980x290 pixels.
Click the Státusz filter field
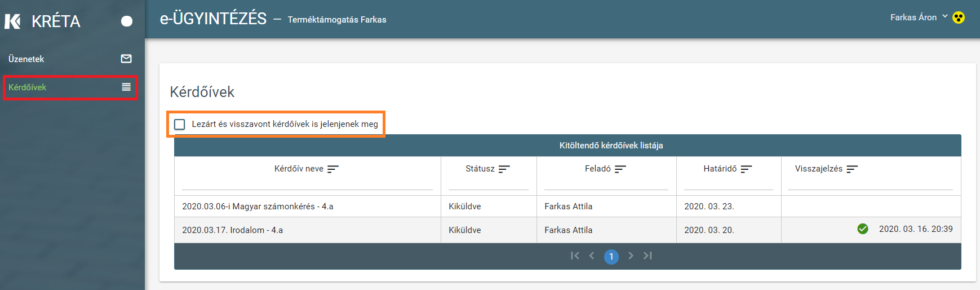(489, 184)
